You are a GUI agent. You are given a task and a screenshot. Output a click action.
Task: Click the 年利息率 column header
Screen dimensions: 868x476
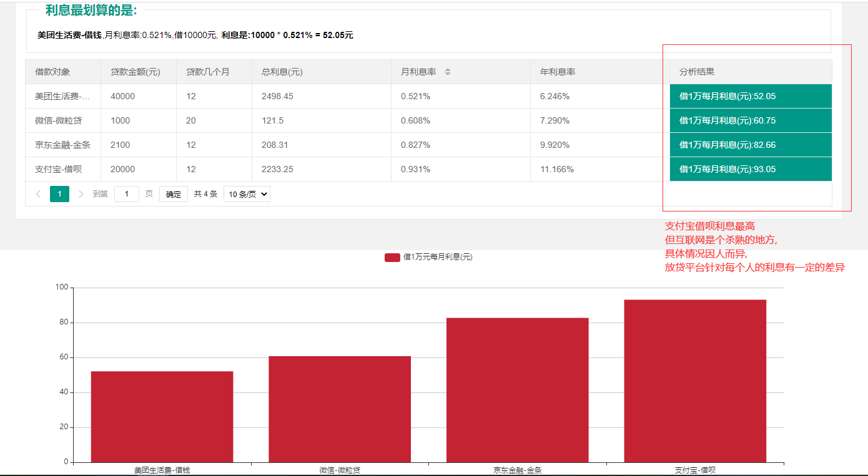(x=600, y=72)
